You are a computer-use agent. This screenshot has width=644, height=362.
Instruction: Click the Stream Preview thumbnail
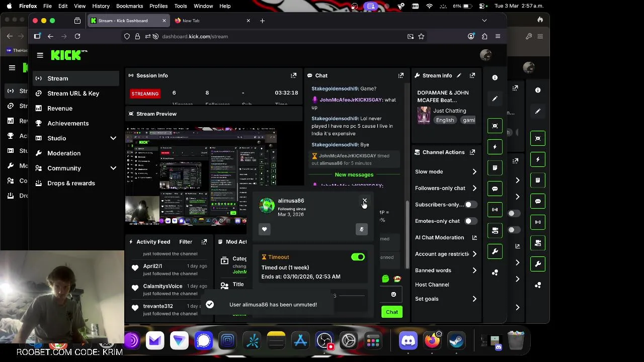[201, 175]
